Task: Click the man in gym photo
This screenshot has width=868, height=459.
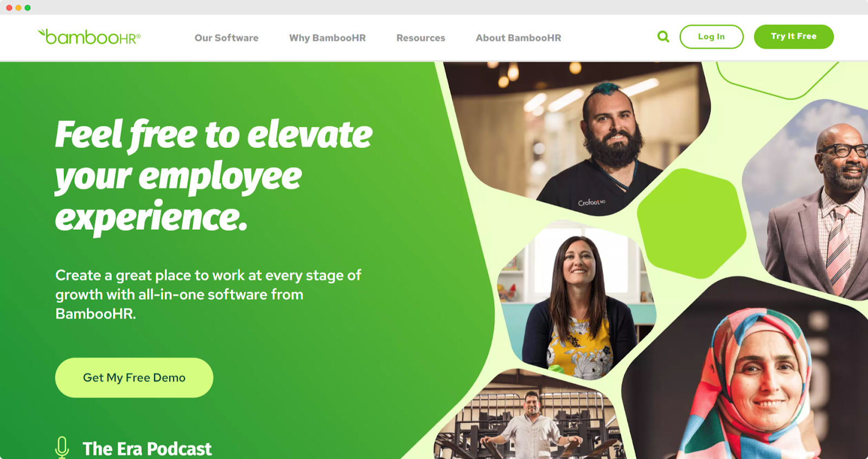Action: pos(529,417)
